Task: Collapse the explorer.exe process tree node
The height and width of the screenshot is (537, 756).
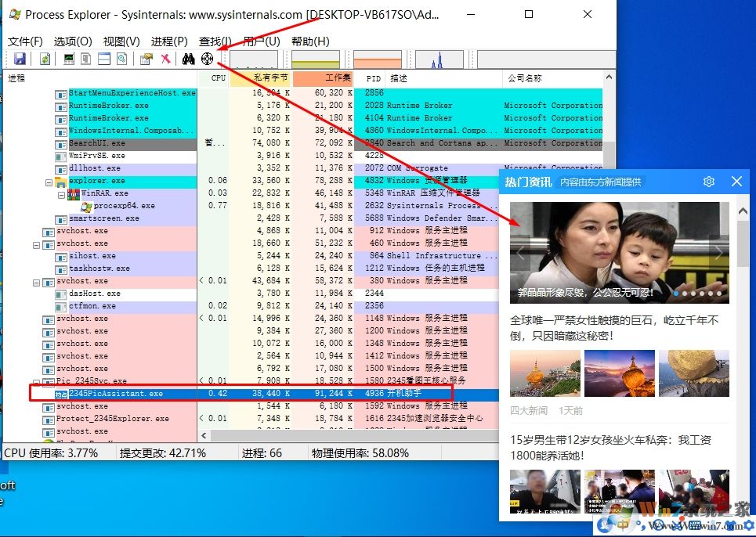Action: (x=49, y=182)
